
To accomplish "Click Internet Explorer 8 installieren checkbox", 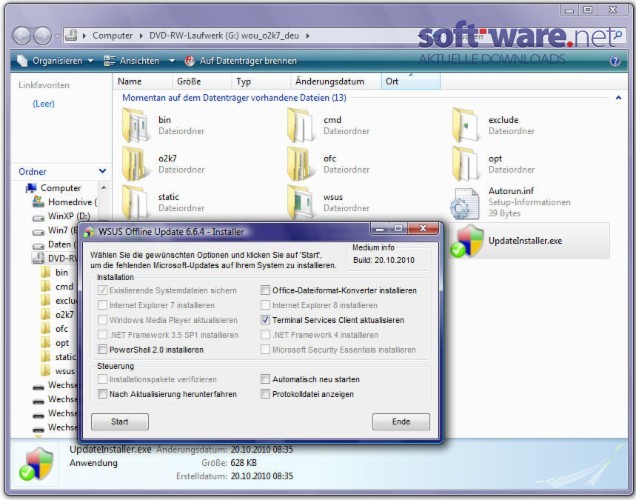I will tap(265, 305).
